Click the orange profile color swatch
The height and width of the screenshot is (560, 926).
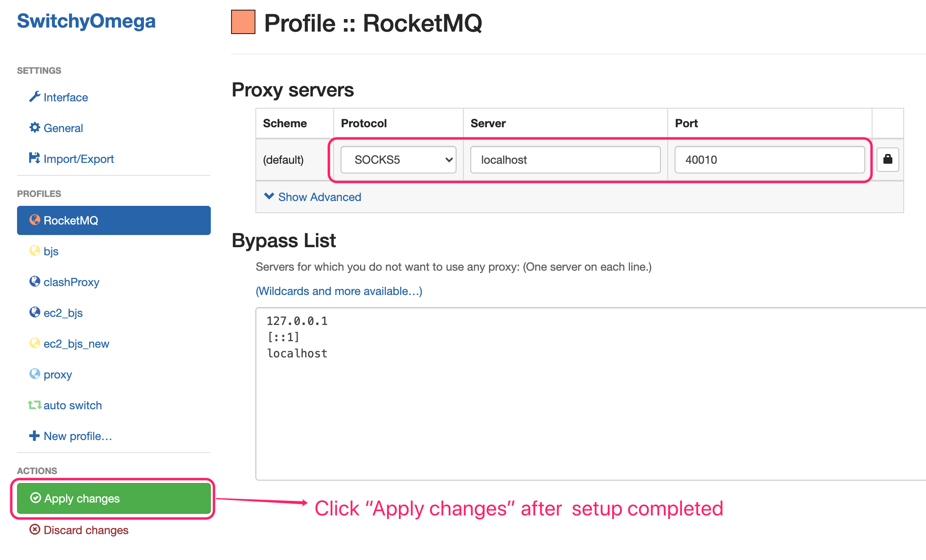(x=243, y=22)
